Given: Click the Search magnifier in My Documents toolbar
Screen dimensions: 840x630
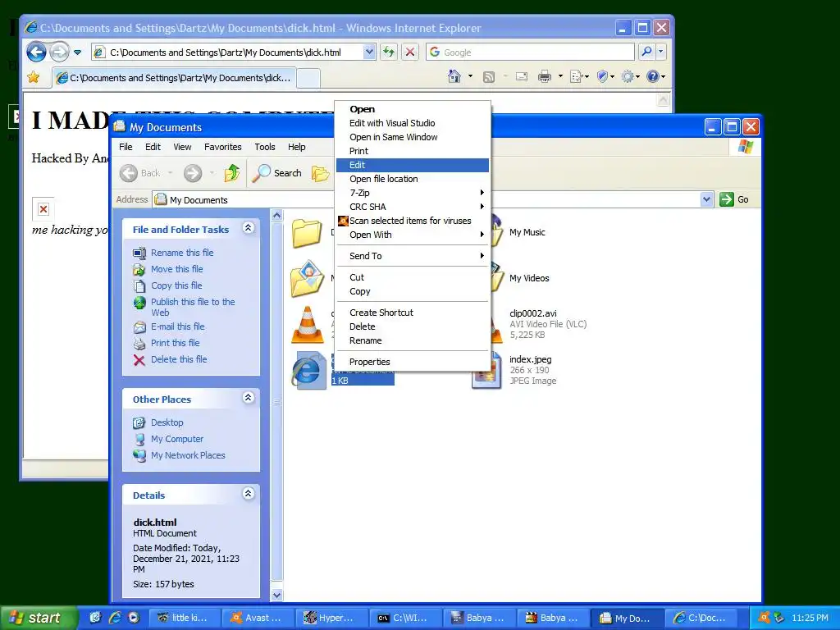Looking at the screenshot, I should pos(277,173).
